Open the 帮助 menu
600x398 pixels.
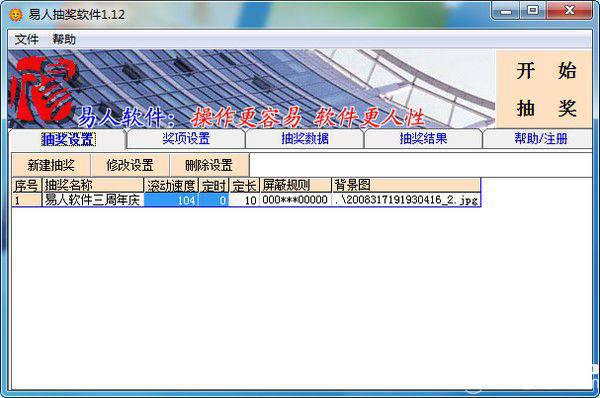pyautogui.click(x=64, y=39)
